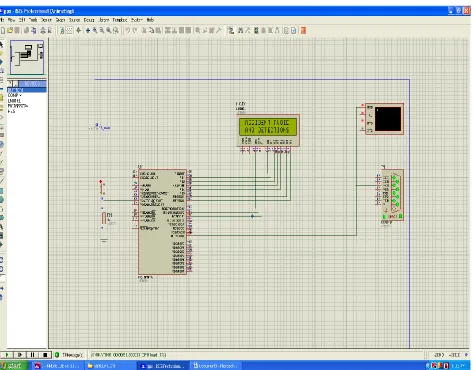
Task: Open the Debug menu
Action: point(89,20)
